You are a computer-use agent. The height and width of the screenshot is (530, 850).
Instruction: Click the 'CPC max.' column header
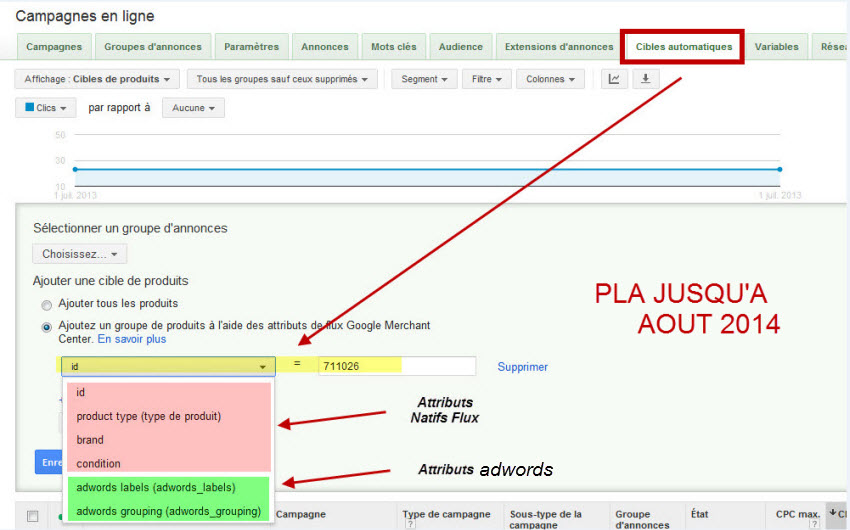pyautogui.click(x=798, y=514)
